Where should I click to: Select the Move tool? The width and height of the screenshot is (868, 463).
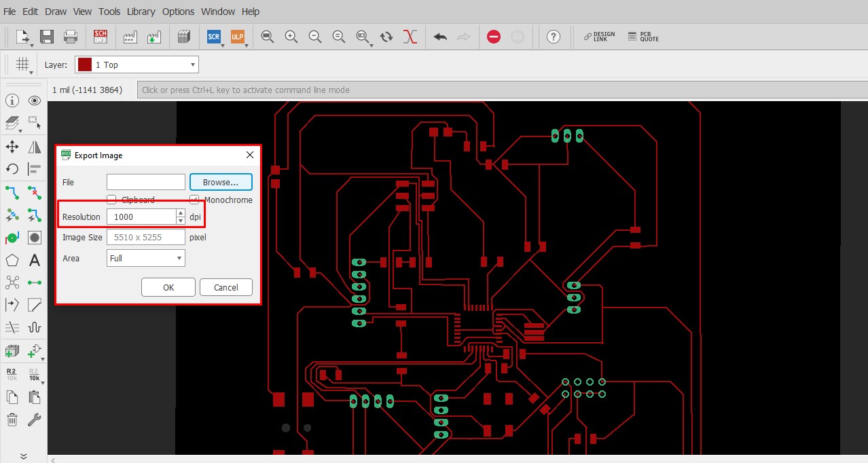click(x=12, y=147)
